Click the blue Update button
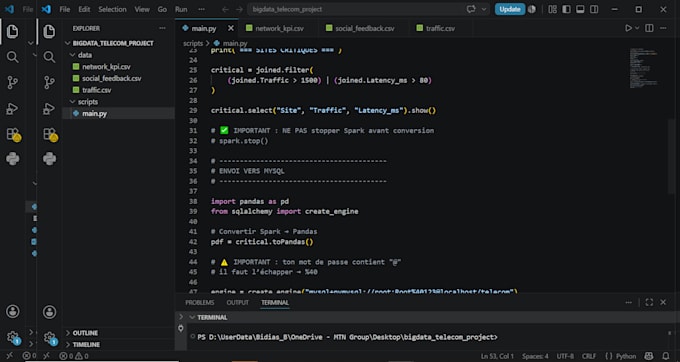 [x=510, y=9]
